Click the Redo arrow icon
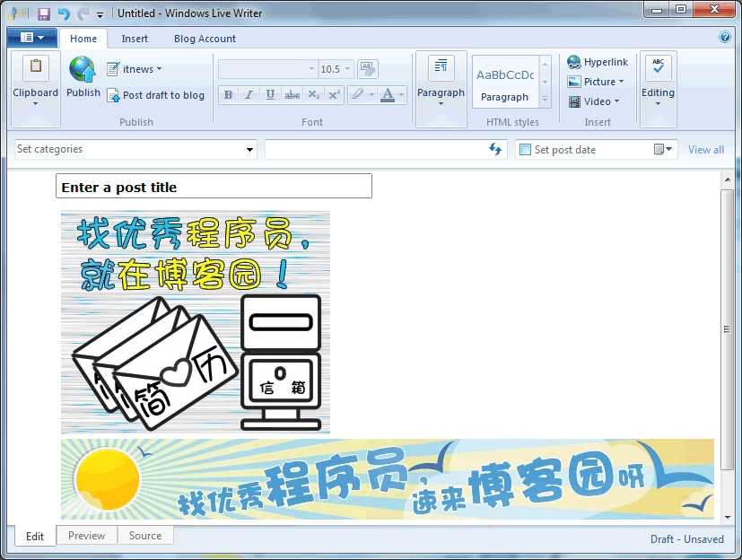Screen dimensions: 742x560 [x=83, y=13]
